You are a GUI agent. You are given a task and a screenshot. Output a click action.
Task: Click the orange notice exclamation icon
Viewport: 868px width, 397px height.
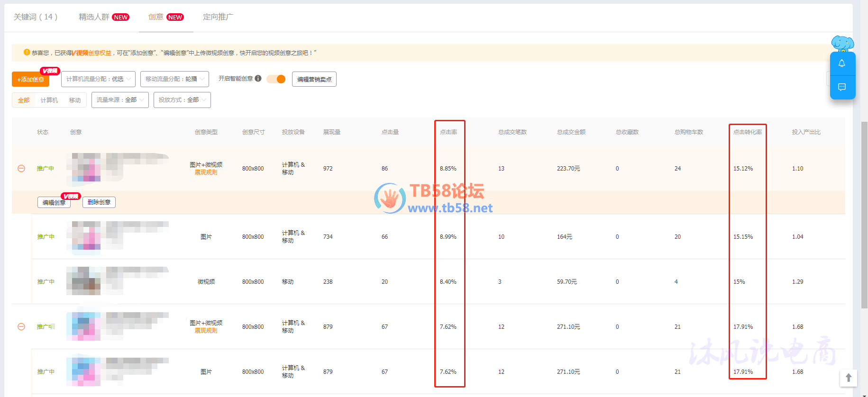pyautogui.click(x=27, y=53)
